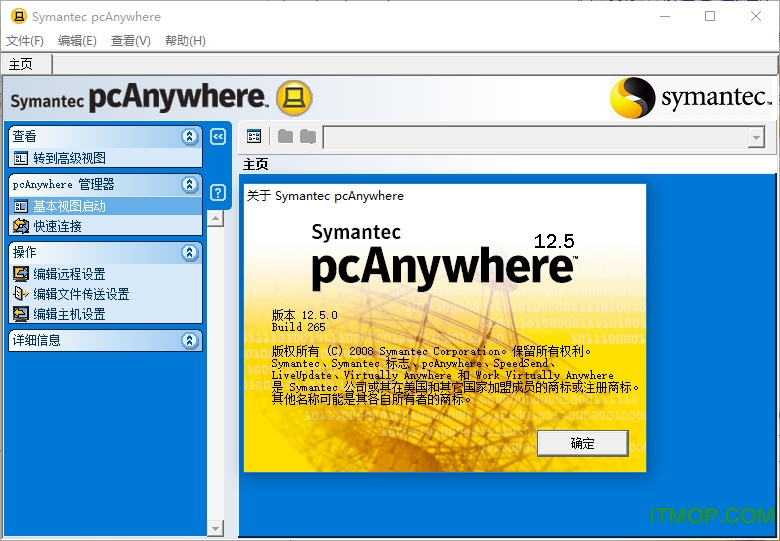Click the Build 265 text

point(298,327)
